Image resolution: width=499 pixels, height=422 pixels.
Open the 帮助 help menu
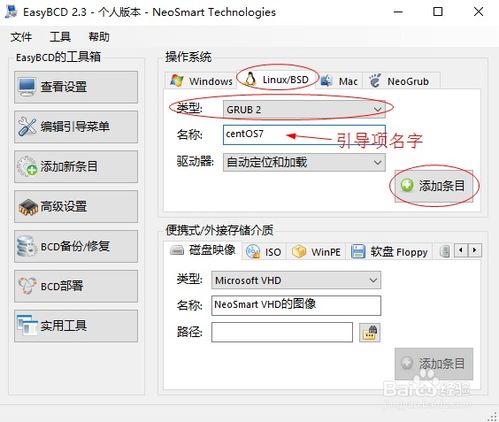coord(99,37)
